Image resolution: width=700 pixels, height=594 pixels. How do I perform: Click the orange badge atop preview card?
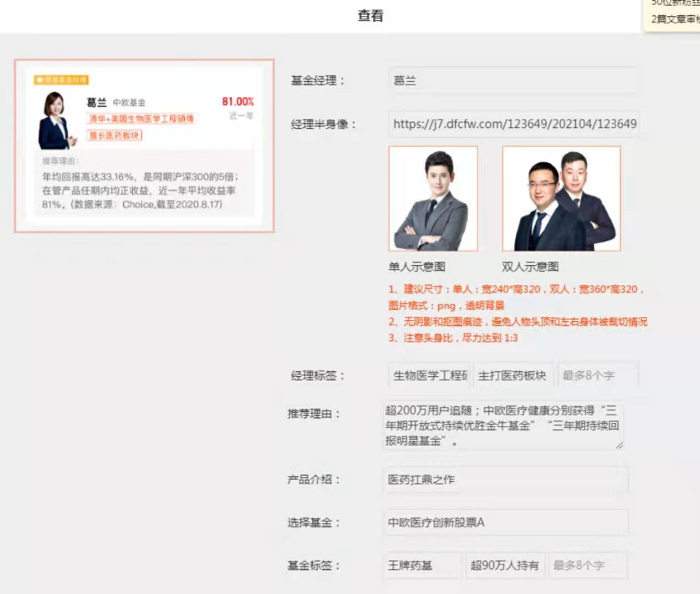tap(61, 80)
